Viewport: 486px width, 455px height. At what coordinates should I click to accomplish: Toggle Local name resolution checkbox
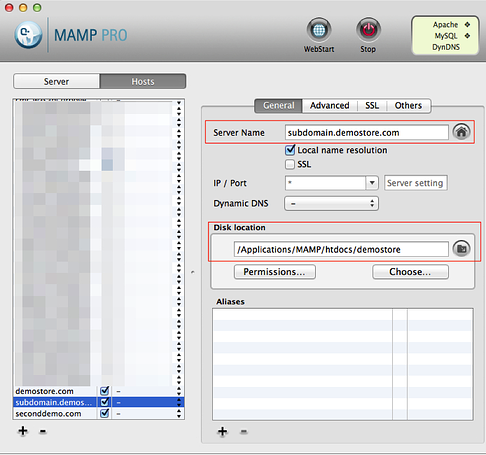pyautogui.click(x=290, y=150)
